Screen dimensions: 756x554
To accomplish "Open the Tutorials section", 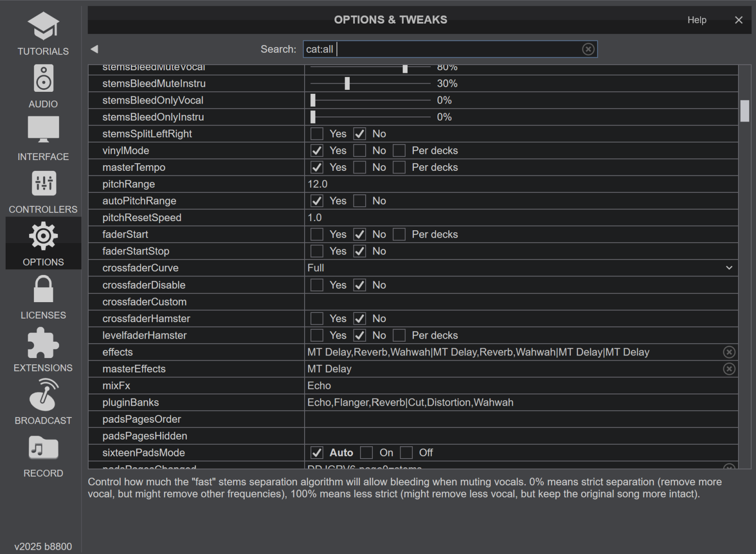I will (43, 34).
